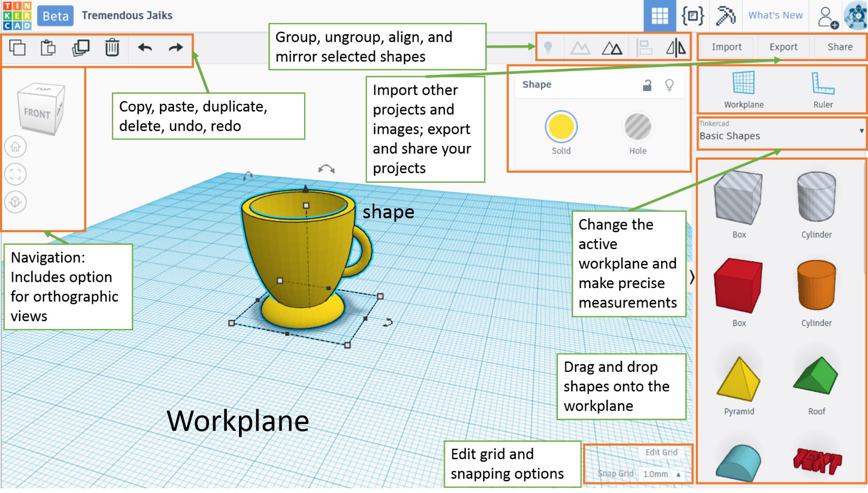This screenshot has height=493, width=868.
Task: Select the Ungroup tool
Action: 612,47
